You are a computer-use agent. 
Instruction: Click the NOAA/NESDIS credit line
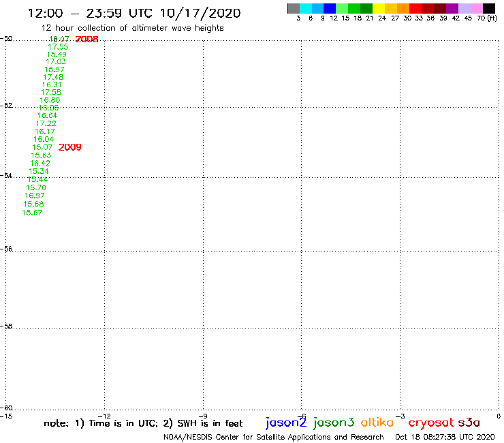(274, 438)
